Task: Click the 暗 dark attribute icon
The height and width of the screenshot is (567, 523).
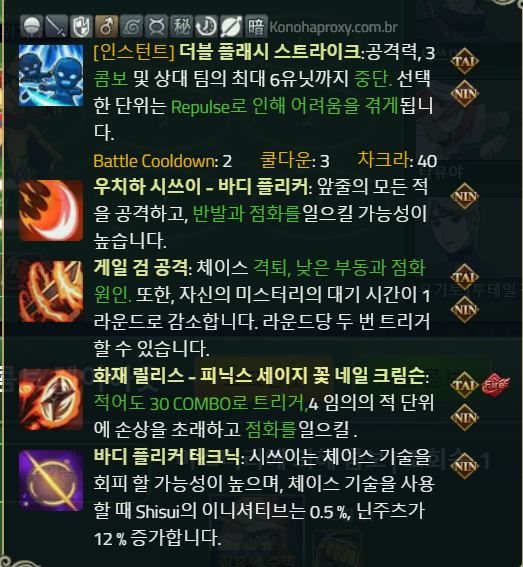Action: click(256, 26)
